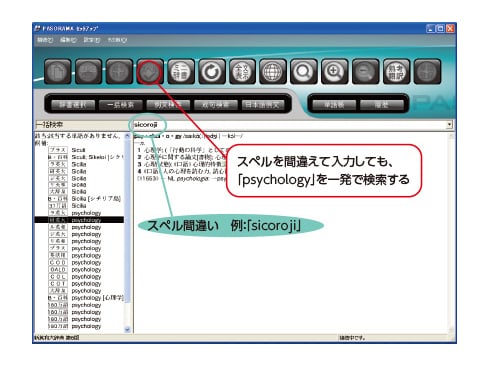The width and height of the screenshot is (490, 368).
Task: Open the search field dropdown arrow
Action: coord(449,125)
